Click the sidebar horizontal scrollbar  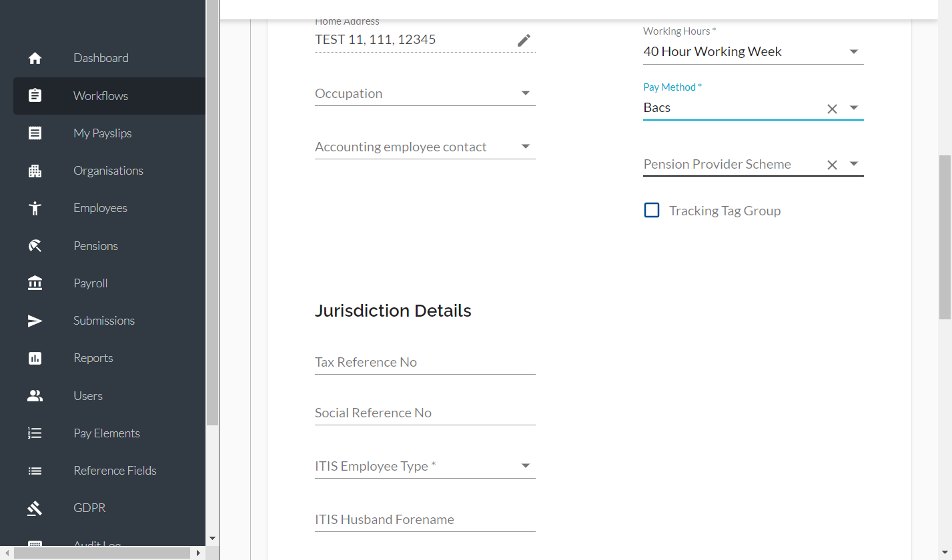[101, 553]
